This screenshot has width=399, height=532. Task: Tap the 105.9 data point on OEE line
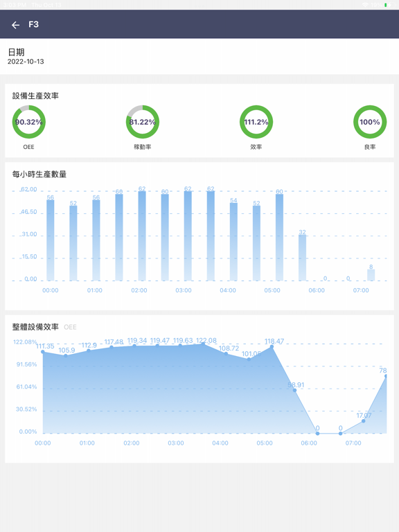point(66,355)
